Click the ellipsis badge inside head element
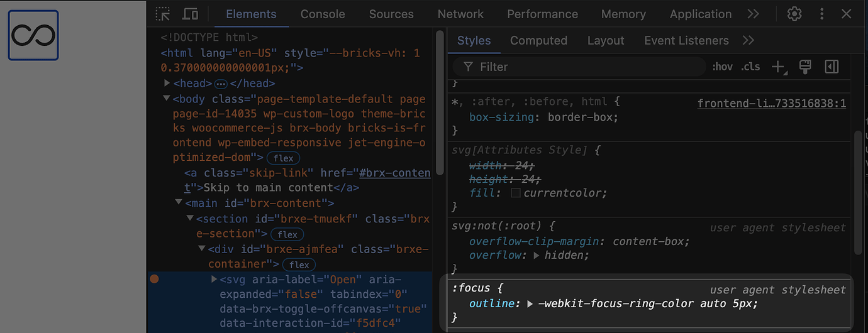Image resolution: width=868 pixels, height=333 pixels. (221, 84)
